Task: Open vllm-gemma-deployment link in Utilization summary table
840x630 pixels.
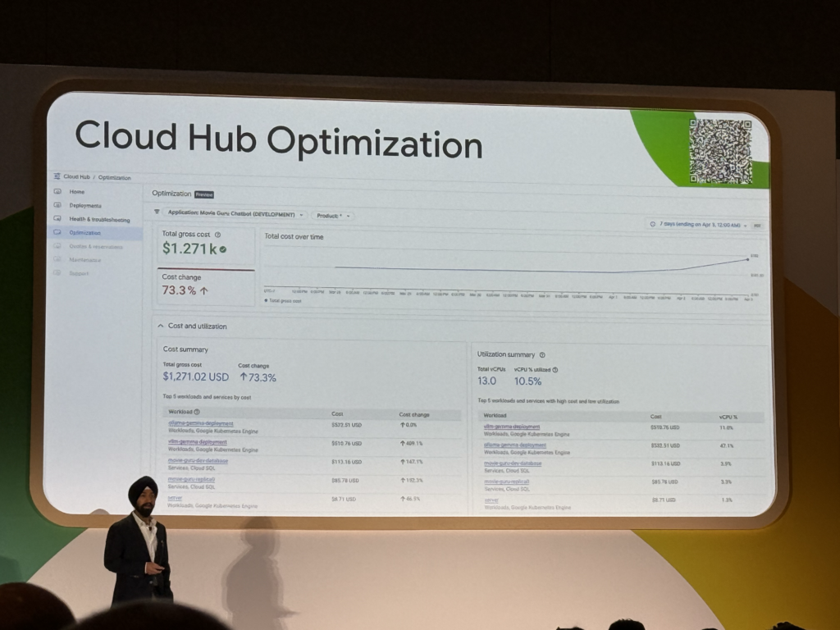Action: [512, 427]
